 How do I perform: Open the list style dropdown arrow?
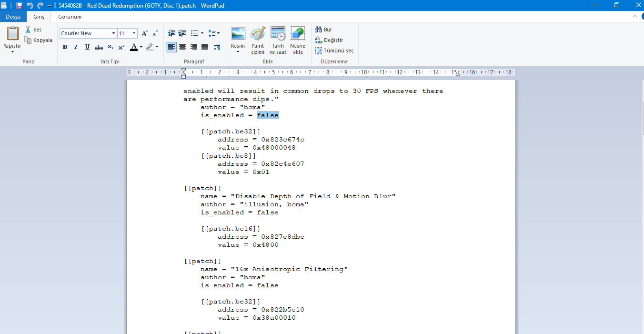click(x=202, y=33)
